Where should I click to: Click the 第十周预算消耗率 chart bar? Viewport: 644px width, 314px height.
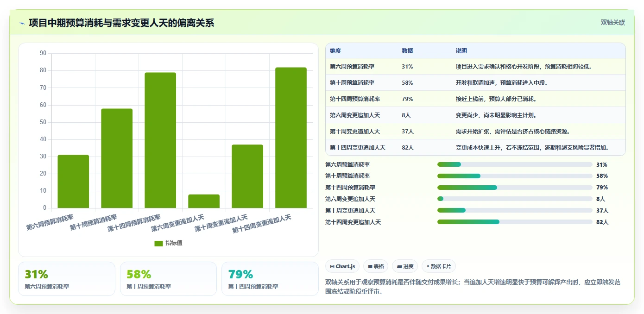pos(117,158)
